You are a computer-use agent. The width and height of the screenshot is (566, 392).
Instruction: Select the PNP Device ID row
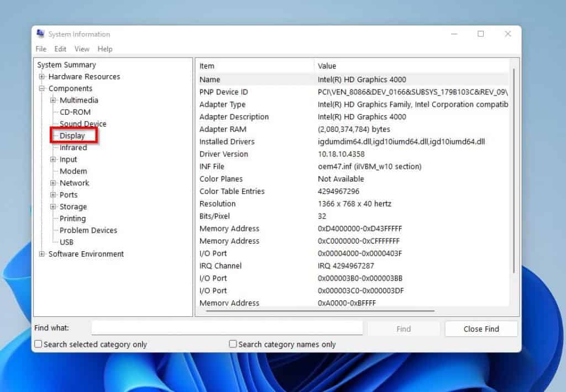[x=353, y=92]
